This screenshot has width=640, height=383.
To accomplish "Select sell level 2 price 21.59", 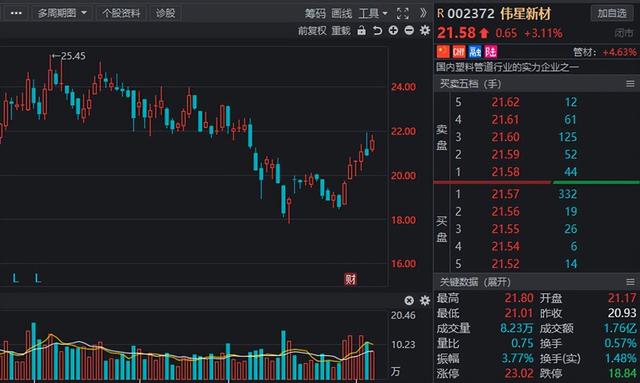I will [x=505, y=154].
